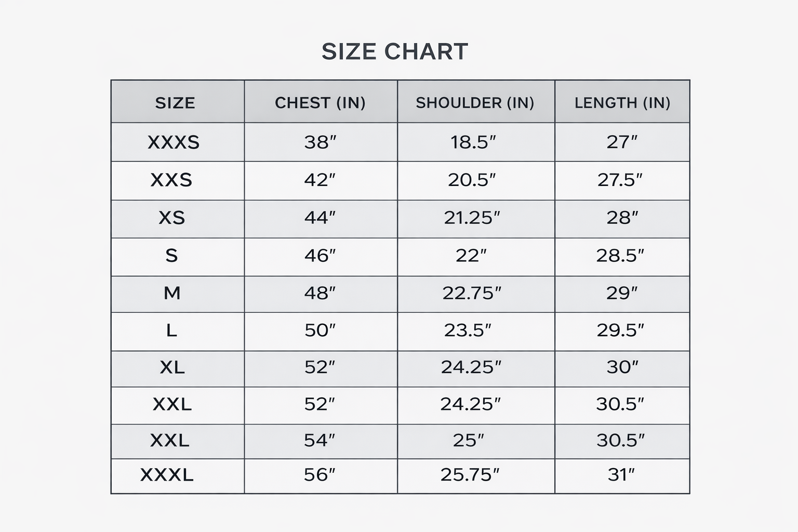Screen dimensions: 798x532
Task: Select the XXXS size cell
Action: click(174, 142)
